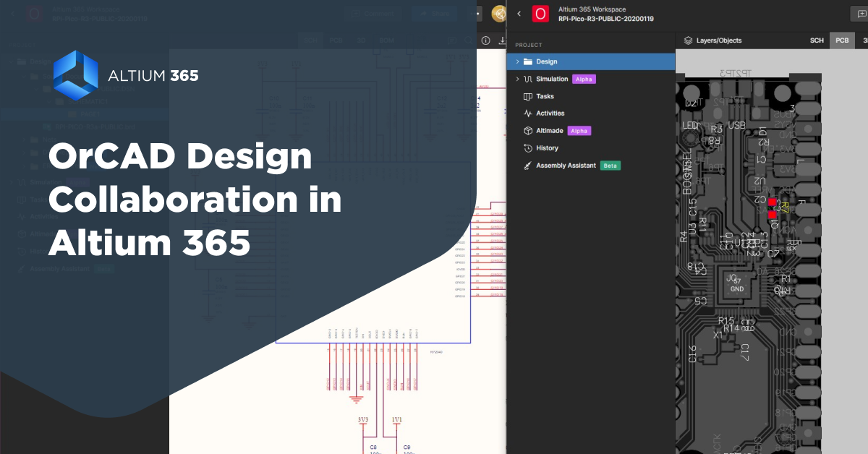Expand the Design tree item

coord(517,61)
